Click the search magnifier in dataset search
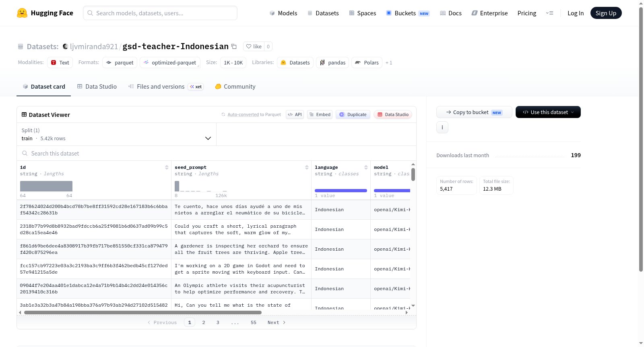The height and width of the screenshot is (347, 644). click(x=25, y=154)
